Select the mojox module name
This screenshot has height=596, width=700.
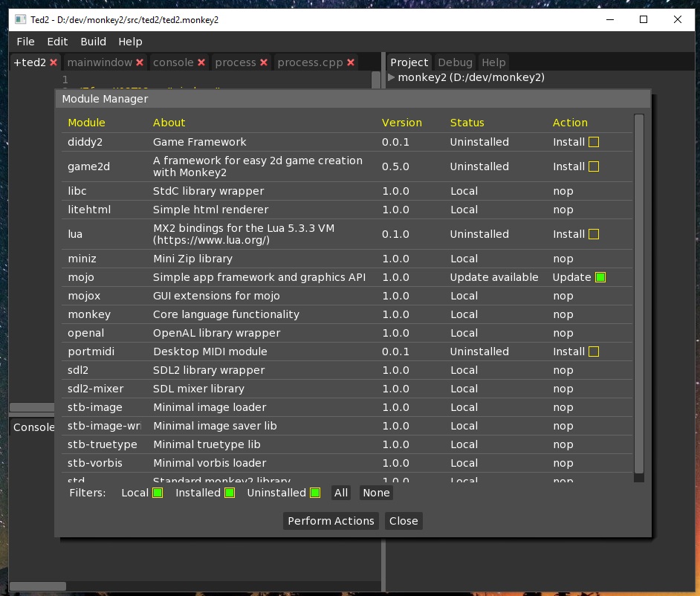[84, 296]
